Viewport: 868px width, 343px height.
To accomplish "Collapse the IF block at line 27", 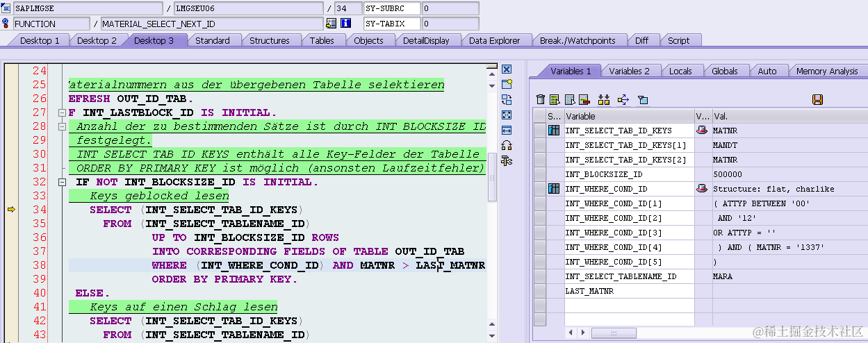I will coord(63,112).
